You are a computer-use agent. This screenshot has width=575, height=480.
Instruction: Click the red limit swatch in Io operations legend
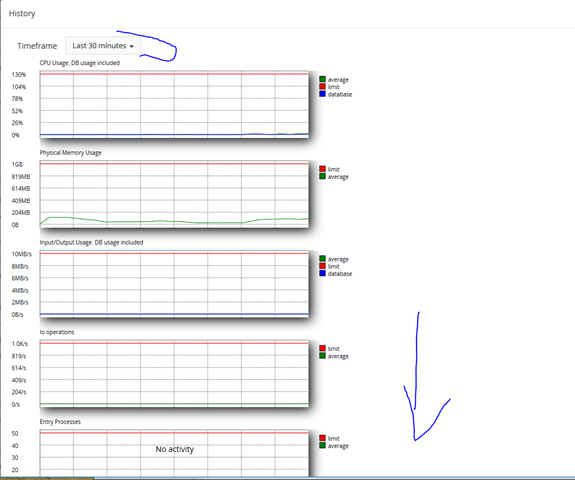[322, 348]
